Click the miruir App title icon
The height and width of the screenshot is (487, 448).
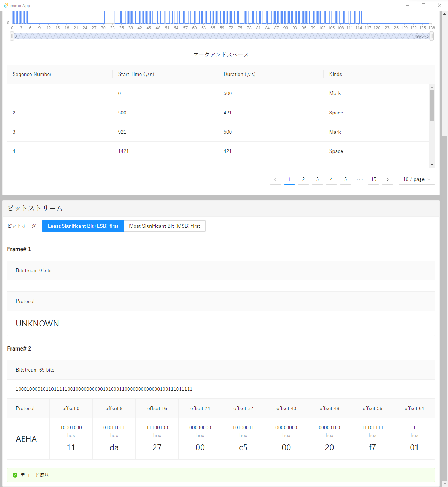tap(6, 5)
